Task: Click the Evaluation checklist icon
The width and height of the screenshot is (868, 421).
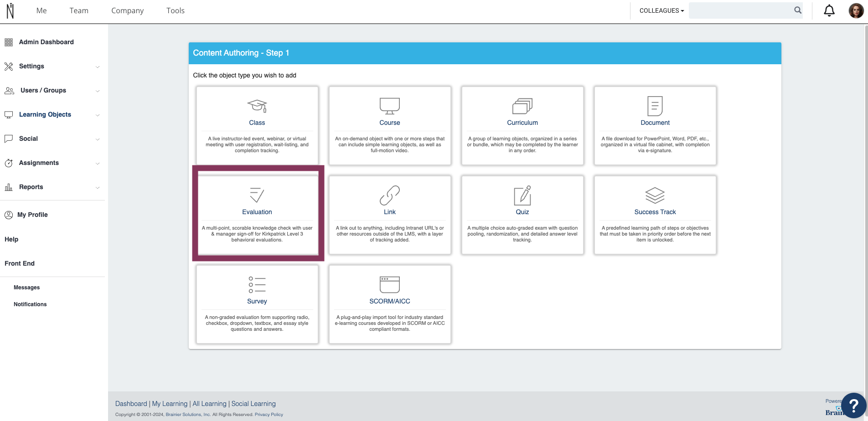Action: pos(257,195)
